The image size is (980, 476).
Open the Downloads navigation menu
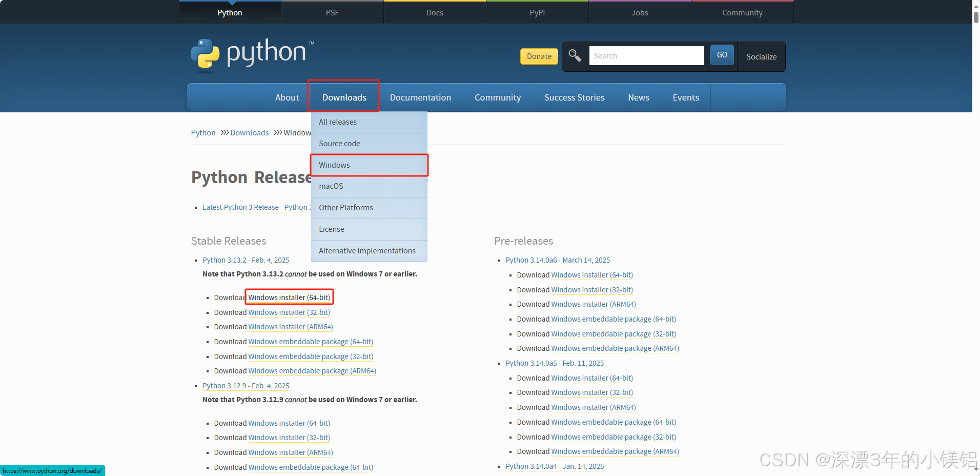(344, 97)
